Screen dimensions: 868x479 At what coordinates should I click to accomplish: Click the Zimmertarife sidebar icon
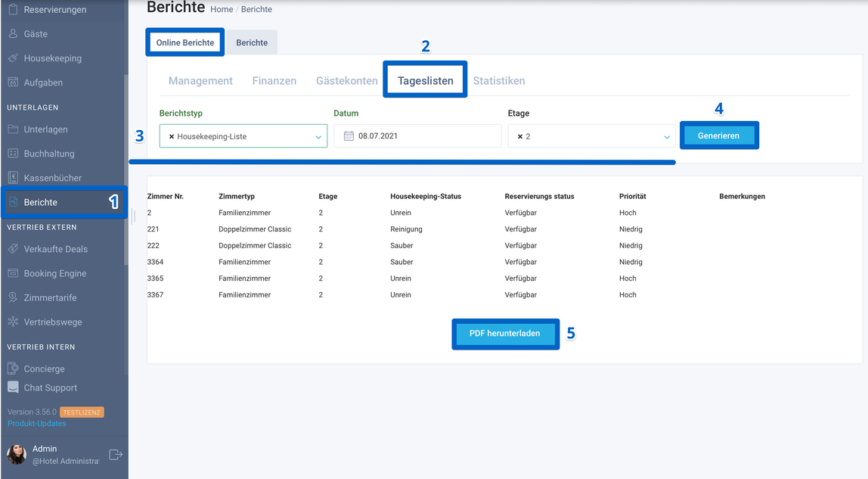coord(14,297)
